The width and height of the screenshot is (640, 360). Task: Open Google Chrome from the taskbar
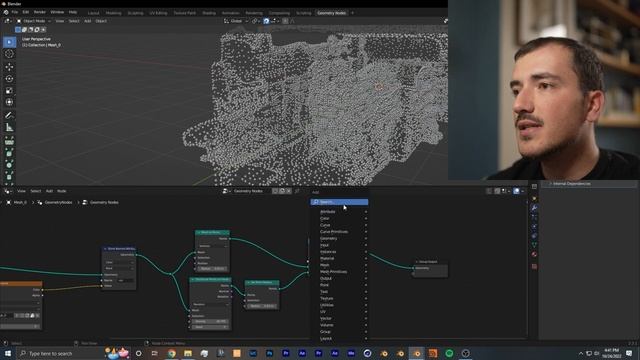pos(171,353)
